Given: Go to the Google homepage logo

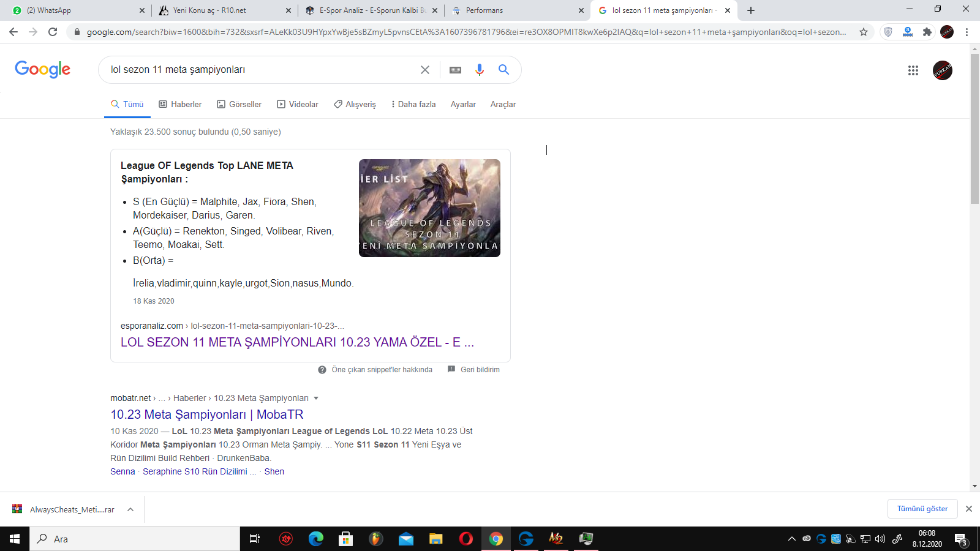Looking at the screenshot, I should pos(43,69).
